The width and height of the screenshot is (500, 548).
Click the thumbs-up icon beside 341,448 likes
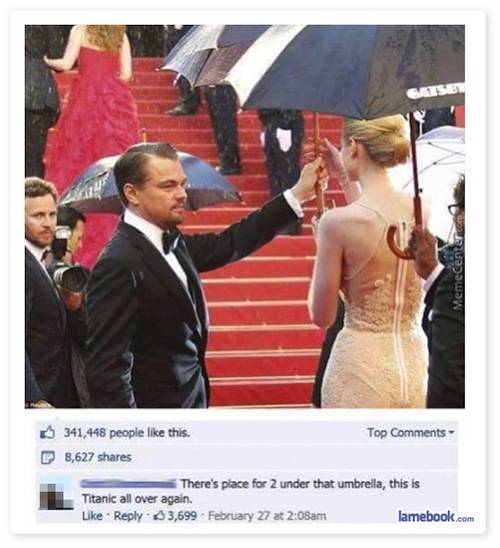48,433
